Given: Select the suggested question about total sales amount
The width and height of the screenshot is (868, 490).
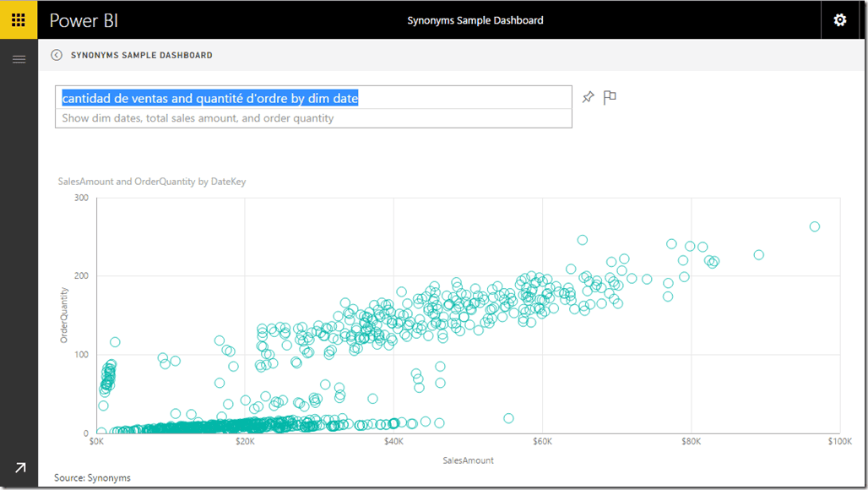Looking at the screenshot, I should tap(313, 118).
